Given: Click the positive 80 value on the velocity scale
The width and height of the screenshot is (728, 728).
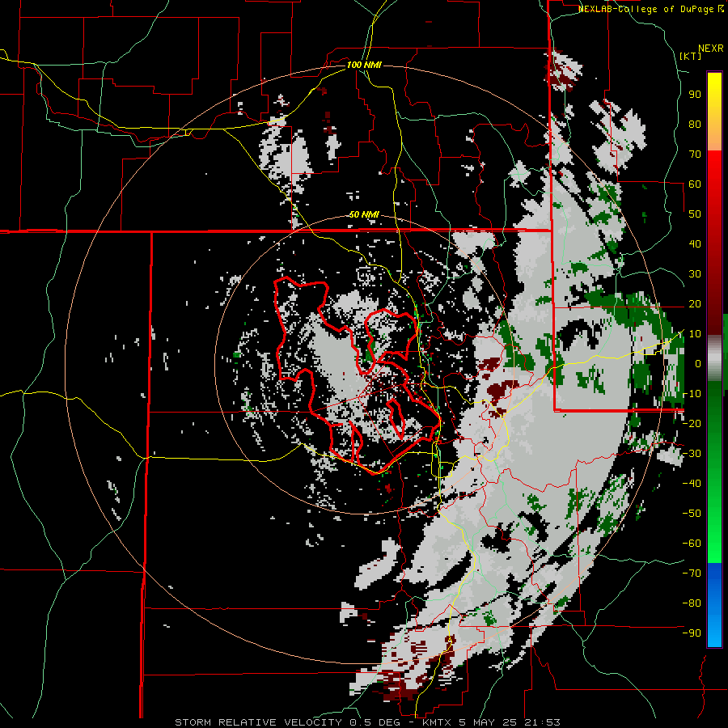Looking at the screenshot, I should click(x=695, y=125).
